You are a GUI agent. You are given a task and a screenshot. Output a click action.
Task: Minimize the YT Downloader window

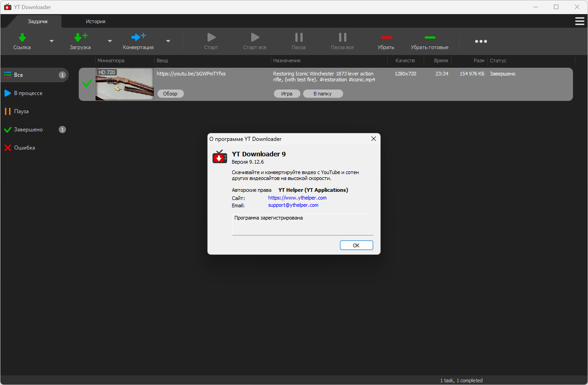(535, 7)
